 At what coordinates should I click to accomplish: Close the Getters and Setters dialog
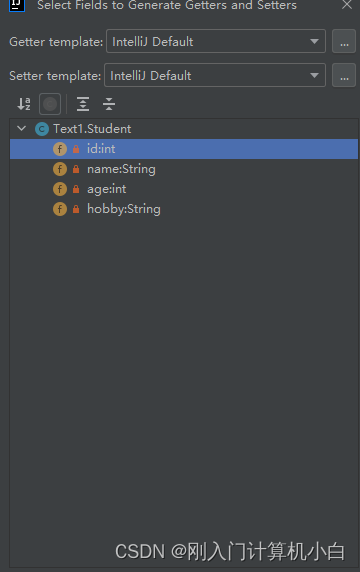click(347, 5)
